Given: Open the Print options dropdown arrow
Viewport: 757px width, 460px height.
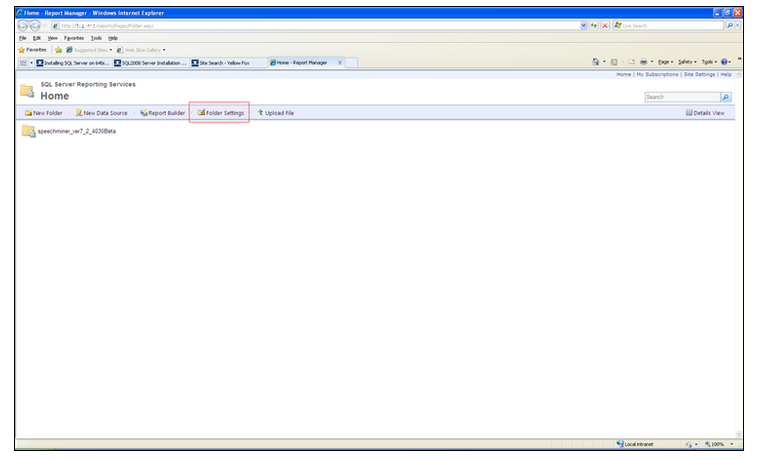Looking at the screenshot, I should pos(652,62).
